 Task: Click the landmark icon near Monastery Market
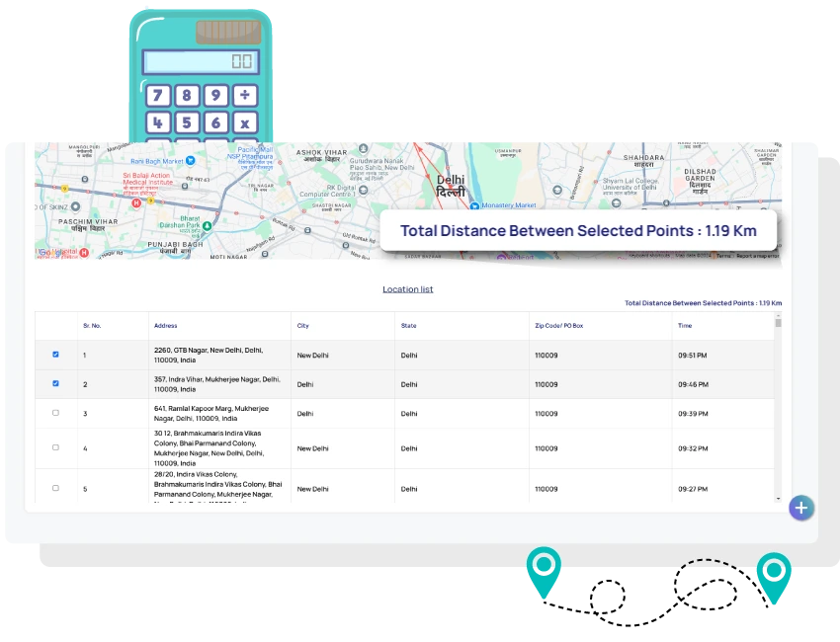coord(474,205)
